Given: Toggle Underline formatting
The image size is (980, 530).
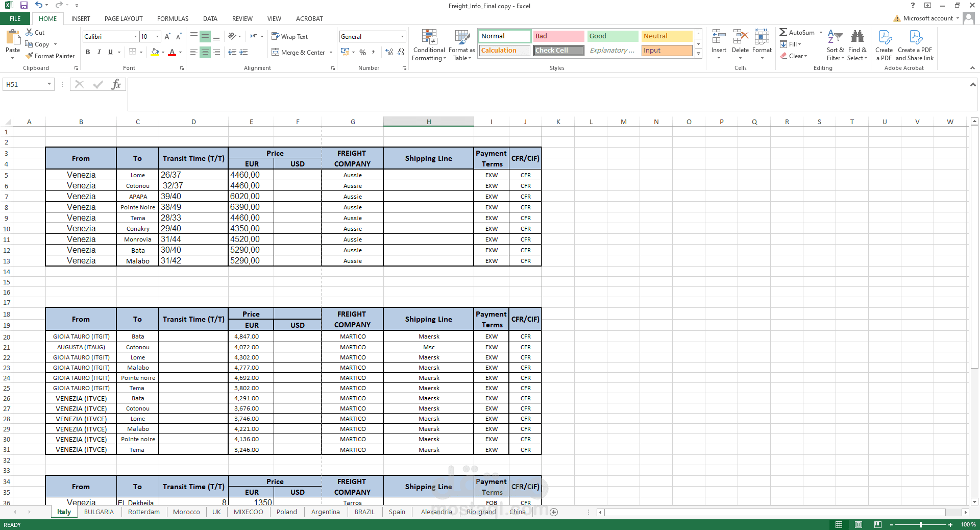Looking at the screenshot, I should (110, 52).
